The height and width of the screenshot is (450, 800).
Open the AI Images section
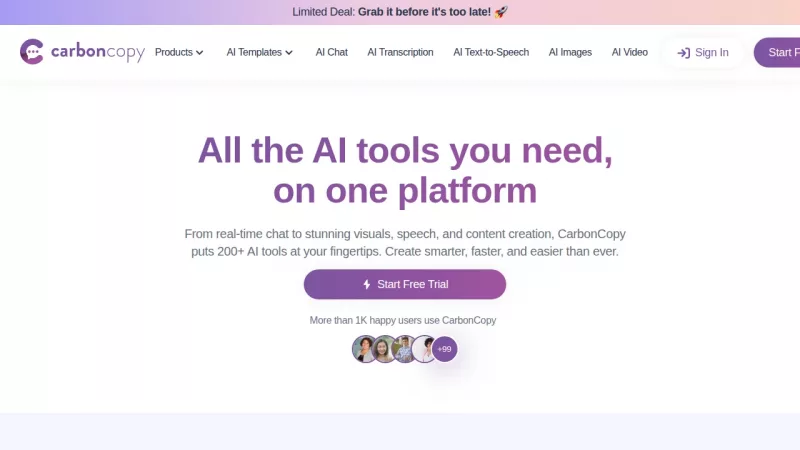point(570,52)
